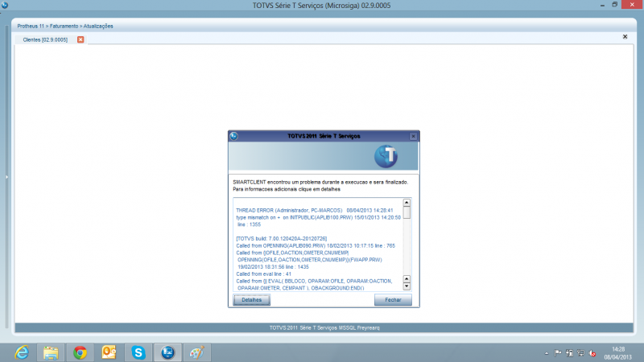Click the bottom scroll down arrow in the error log

(x=407, y=286)
